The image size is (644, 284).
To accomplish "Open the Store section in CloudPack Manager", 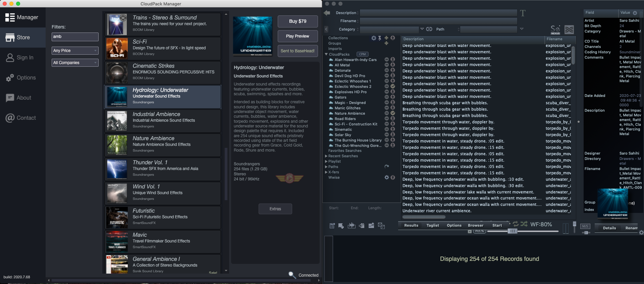I will pos(23,37).
